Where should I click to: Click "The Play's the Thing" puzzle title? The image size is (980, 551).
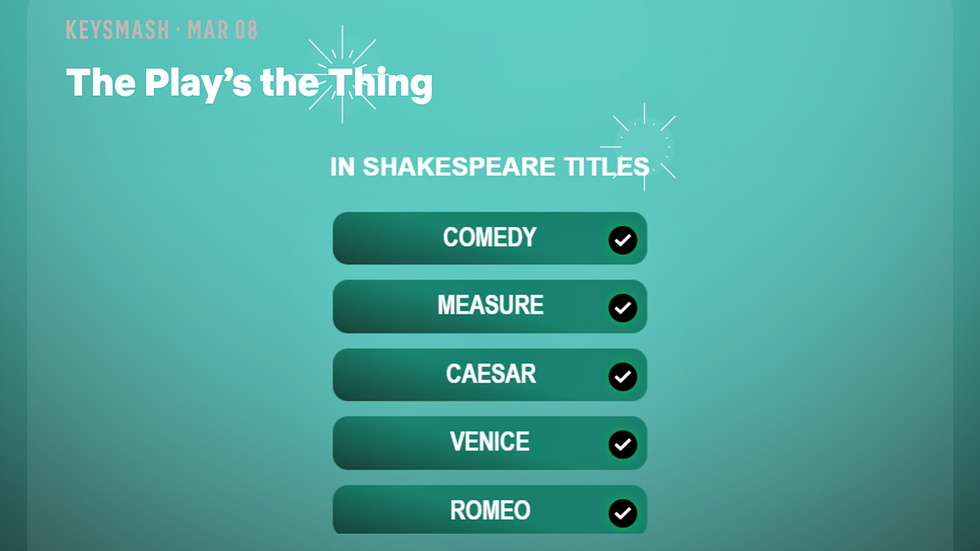[249, 83]
